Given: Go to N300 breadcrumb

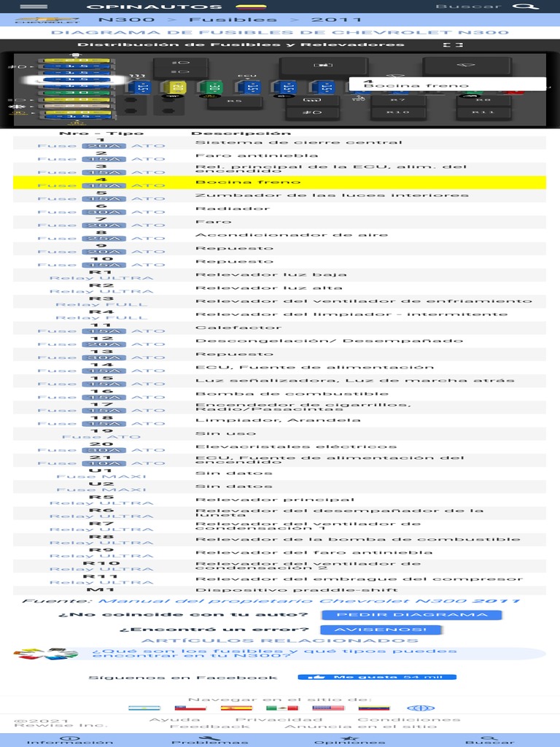Looking at the screenshot, I should pyautogui.click(x=126, y=20).
